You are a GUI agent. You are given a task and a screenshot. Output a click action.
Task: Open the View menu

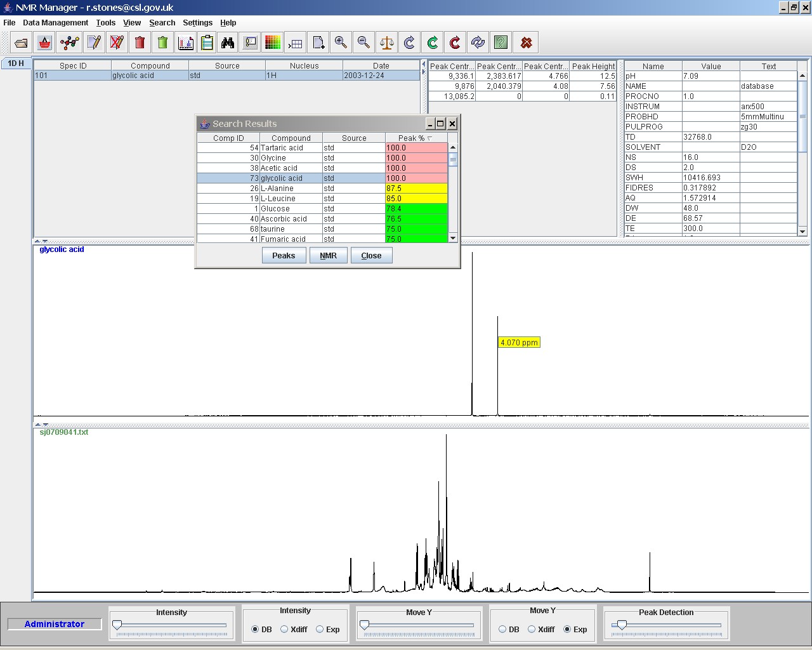pyautogui.click(x=132, y=22)
